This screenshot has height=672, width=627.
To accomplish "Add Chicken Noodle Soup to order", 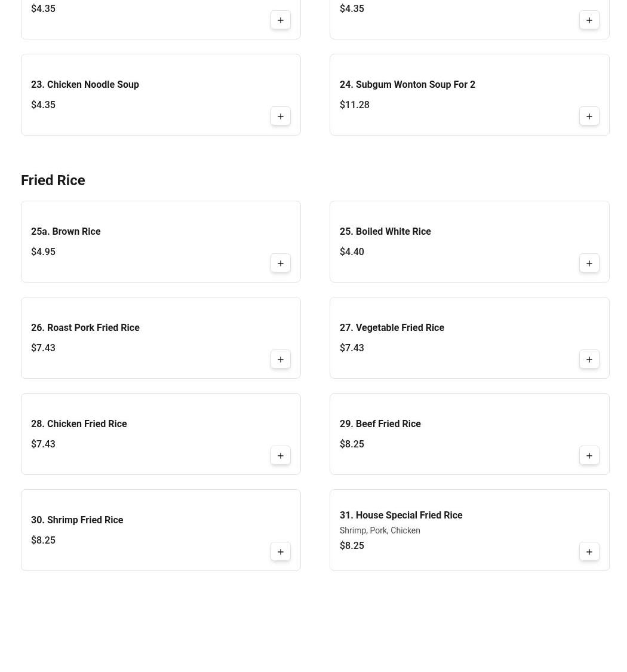I will point(281,116).
